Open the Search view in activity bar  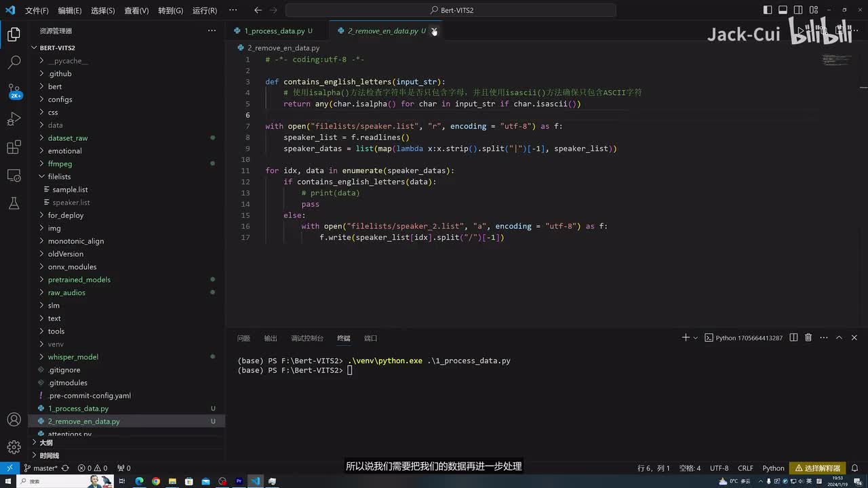[x=14, y=63]
